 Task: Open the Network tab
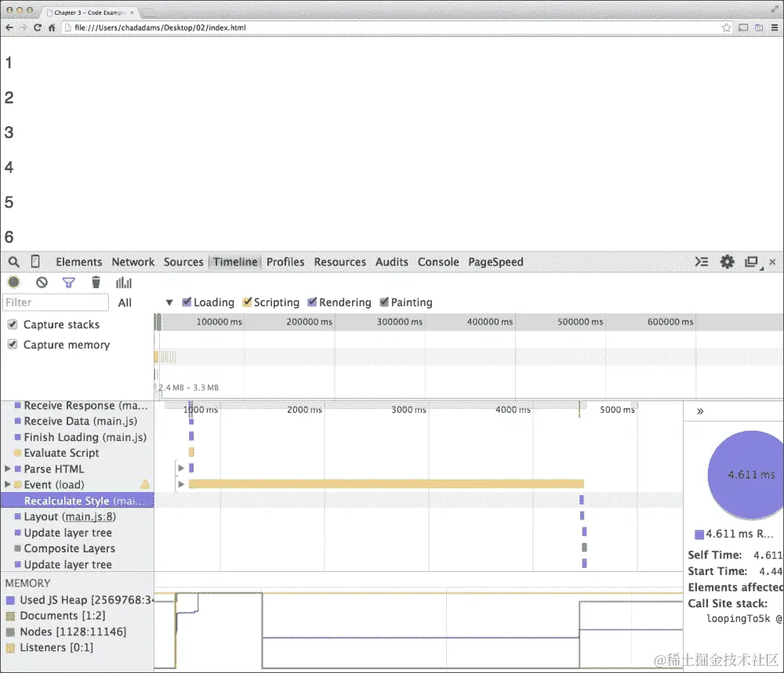[x=133, y=262]
